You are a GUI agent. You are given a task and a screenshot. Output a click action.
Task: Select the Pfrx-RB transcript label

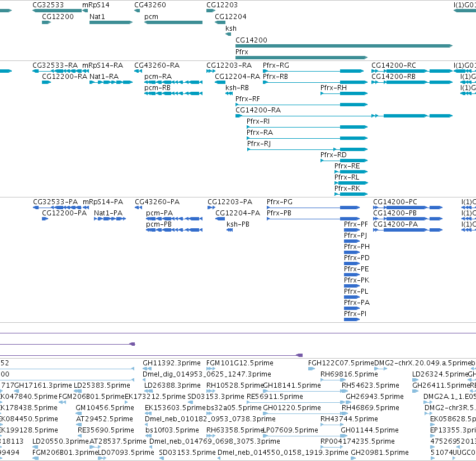coord(275,77)
